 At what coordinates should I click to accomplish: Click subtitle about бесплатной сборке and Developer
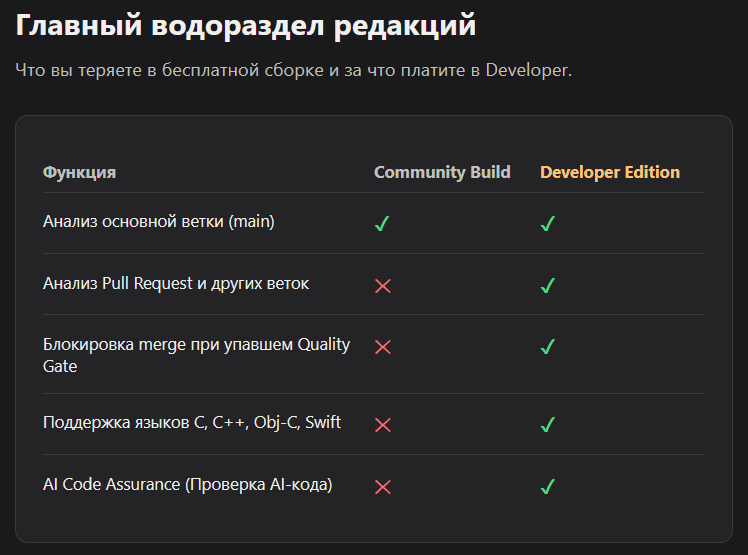pyautogui.click(x=293, y=70)
